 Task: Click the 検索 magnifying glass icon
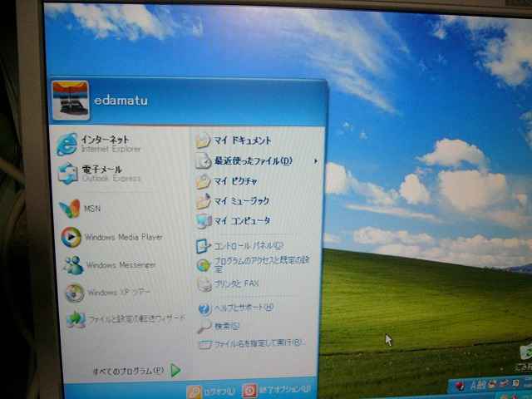click(204, 327)
